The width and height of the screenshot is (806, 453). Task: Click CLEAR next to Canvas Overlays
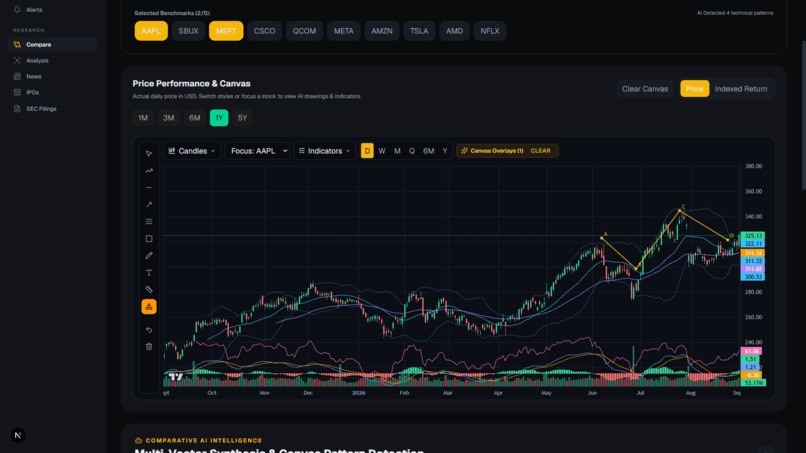(540, 151)
